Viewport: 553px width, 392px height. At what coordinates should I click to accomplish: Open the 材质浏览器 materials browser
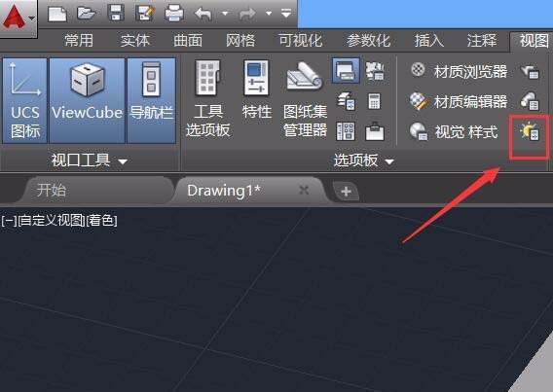click(x=459, y=71)
